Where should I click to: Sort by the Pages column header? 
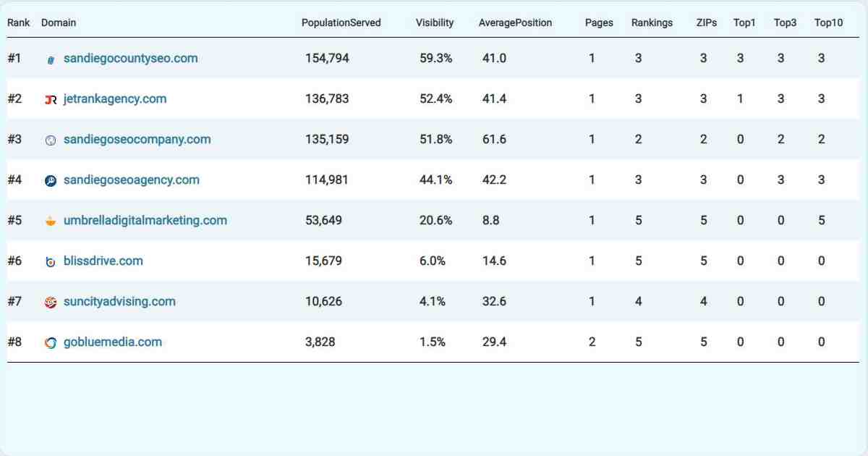point(599,22)
